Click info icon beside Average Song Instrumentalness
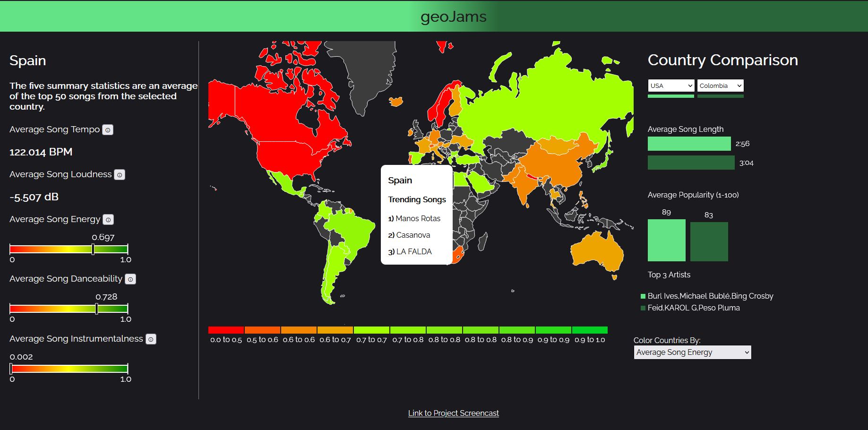 151,339
